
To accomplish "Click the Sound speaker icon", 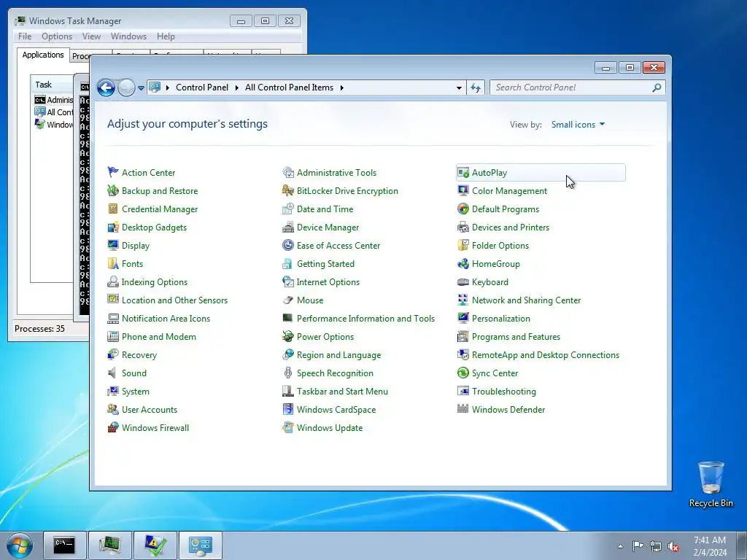I will [x=113, y=373].
